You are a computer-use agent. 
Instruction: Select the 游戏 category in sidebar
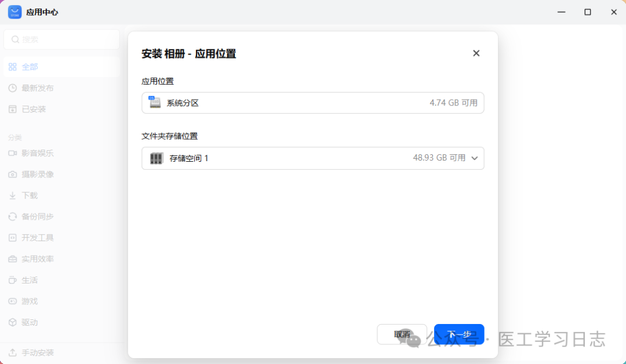click(13, 301)
